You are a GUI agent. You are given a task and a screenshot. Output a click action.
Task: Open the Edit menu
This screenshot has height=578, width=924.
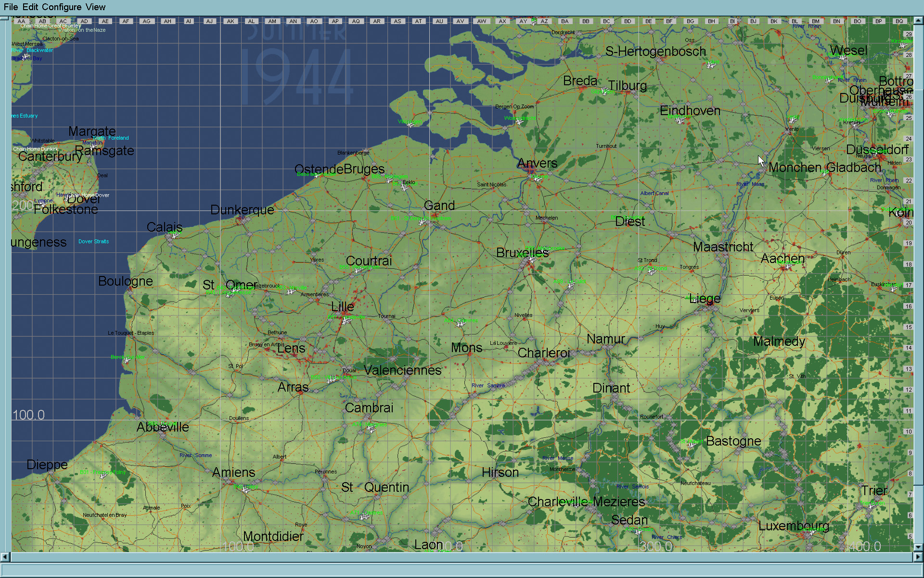(x=30, y=7)
